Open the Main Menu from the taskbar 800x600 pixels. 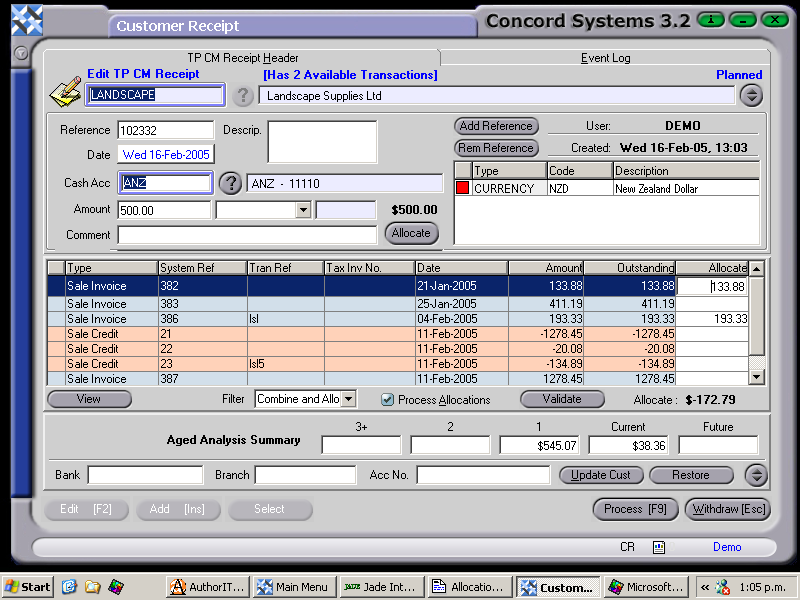(293, 588)
